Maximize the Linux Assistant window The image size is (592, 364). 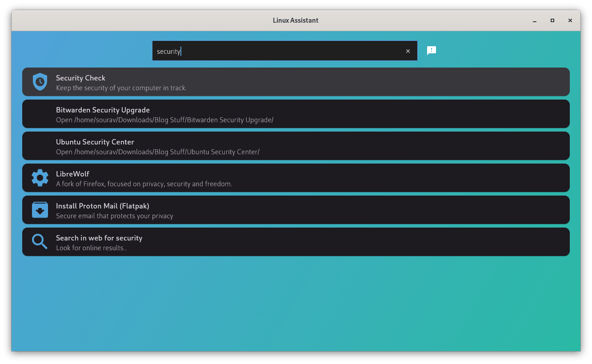click(552, 20)
